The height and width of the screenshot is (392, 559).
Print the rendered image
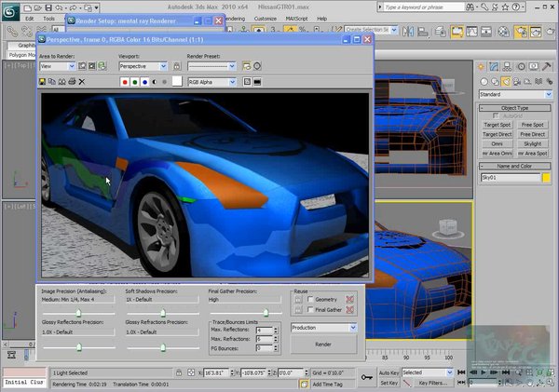point(72,82)
